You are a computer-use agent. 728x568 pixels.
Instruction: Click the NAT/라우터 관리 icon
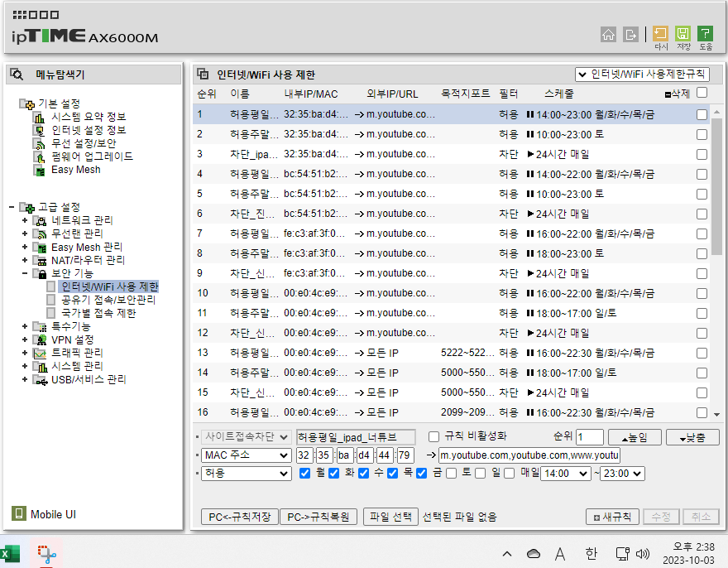click(40, 260)
